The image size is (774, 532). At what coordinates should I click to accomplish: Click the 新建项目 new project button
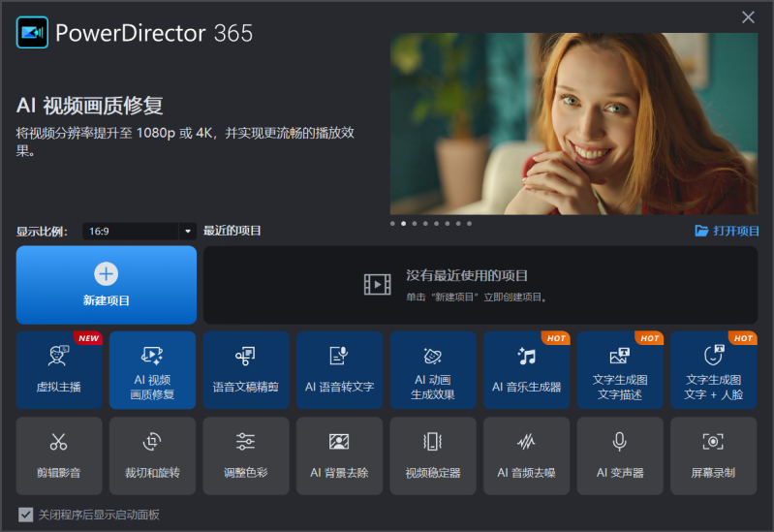tap(107, 285)
